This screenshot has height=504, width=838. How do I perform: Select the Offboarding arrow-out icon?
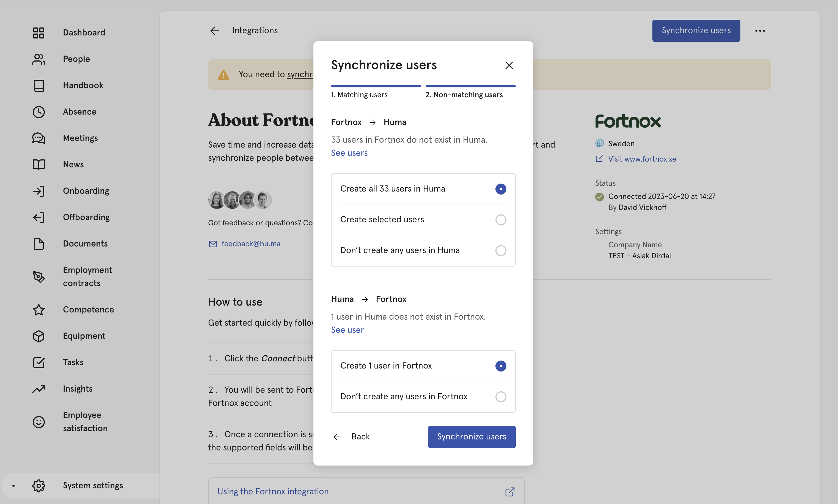[x=39, y=217]
